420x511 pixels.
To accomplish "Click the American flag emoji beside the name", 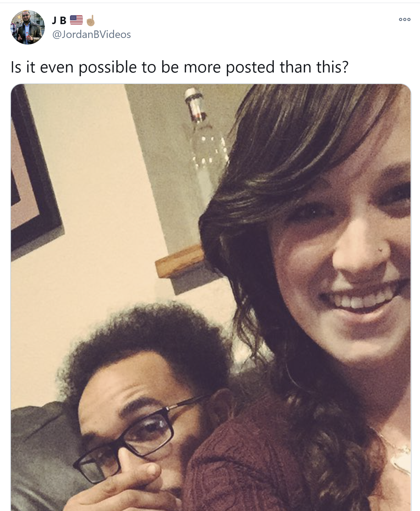I will (76, 20).
